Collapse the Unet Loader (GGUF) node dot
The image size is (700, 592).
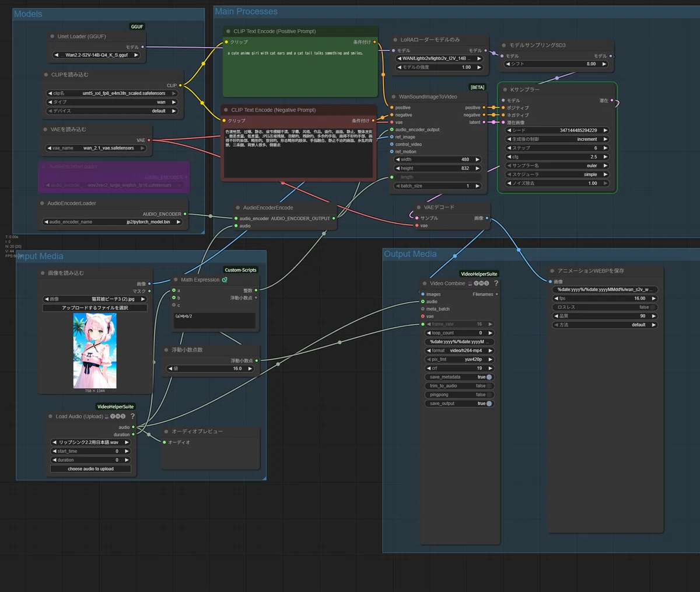[52, 36]
